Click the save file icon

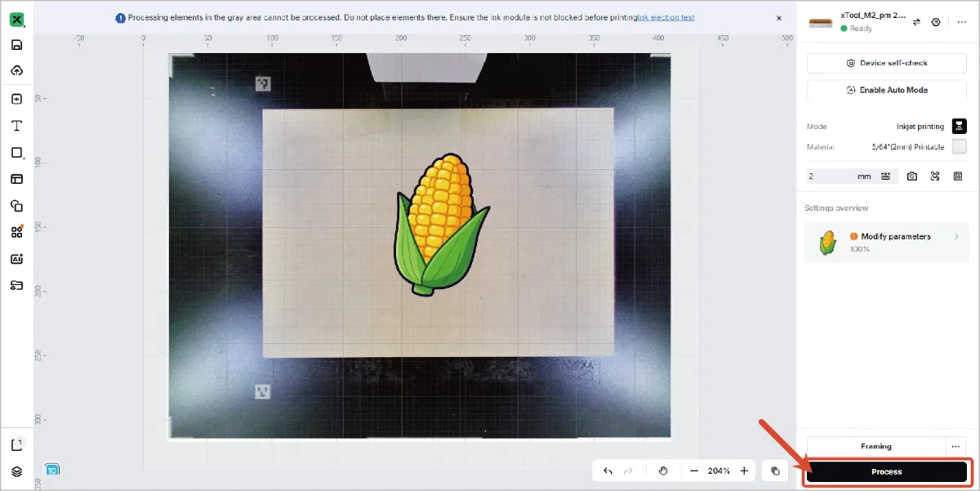(16, 46)
